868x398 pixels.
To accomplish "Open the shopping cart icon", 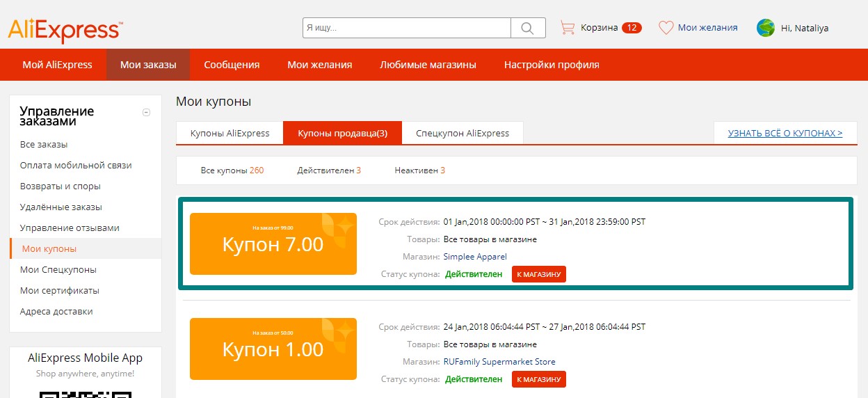I will pos(568,28).
